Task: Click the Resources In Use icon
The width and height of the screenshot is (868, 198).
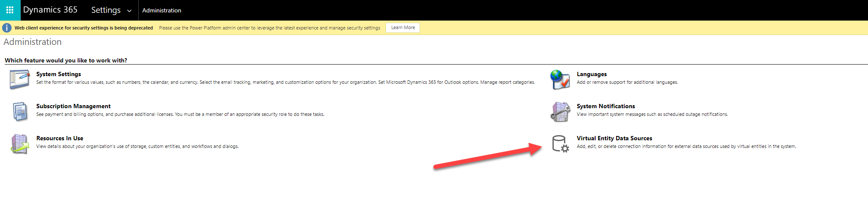Action: click(20, 144)
